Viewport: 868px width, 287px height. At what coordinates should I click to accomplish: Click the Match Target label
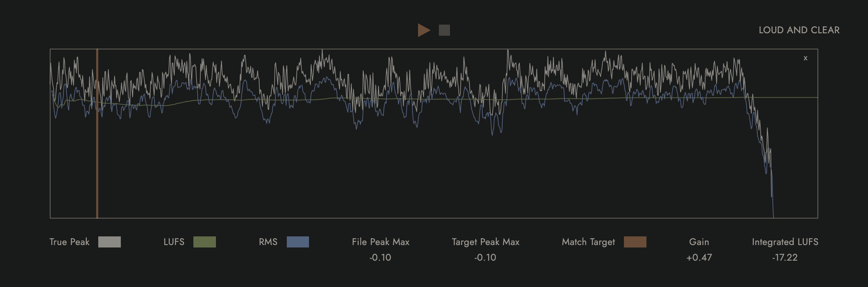[x=588, y=242]
